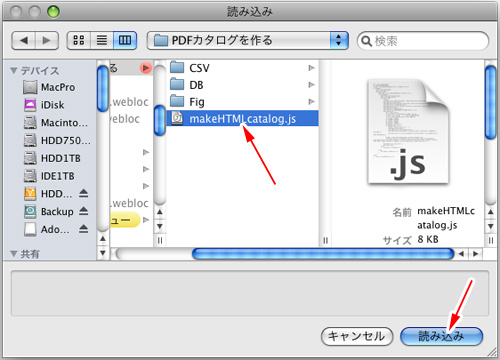Click the makeHTMLcatalog.js script file icon
Viewport: 500px width, 360px height.
[177, 118]
